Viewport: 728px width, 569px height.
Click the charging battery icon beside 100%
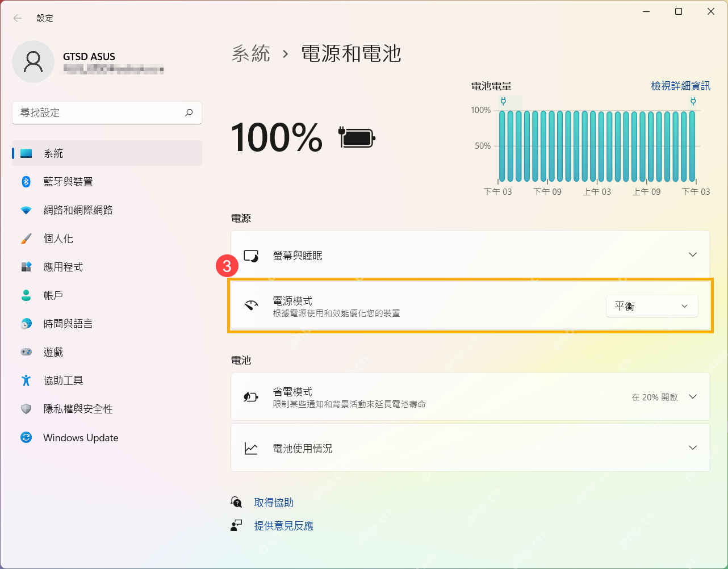click(357, 137)
